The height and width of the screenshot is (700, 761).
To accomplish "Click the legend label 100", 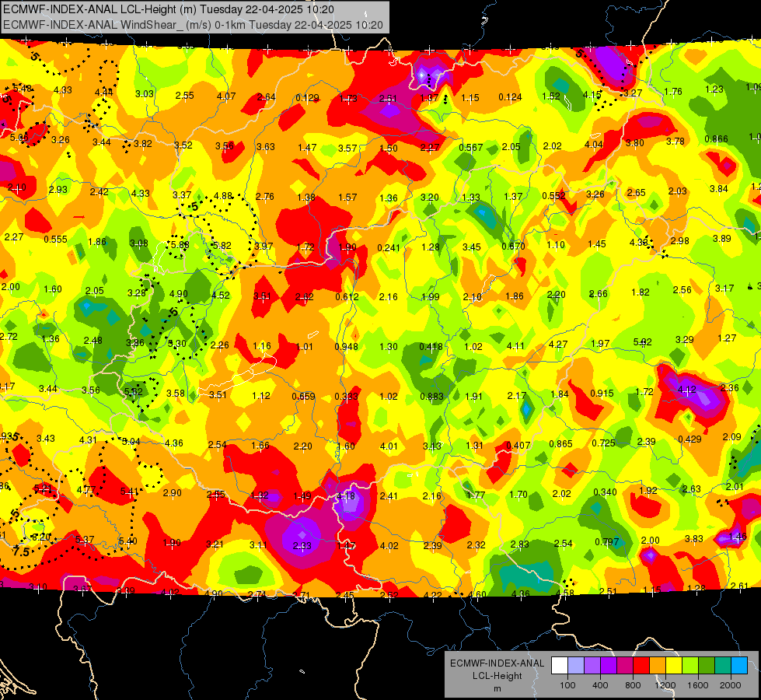I will (x=567, y=685).
